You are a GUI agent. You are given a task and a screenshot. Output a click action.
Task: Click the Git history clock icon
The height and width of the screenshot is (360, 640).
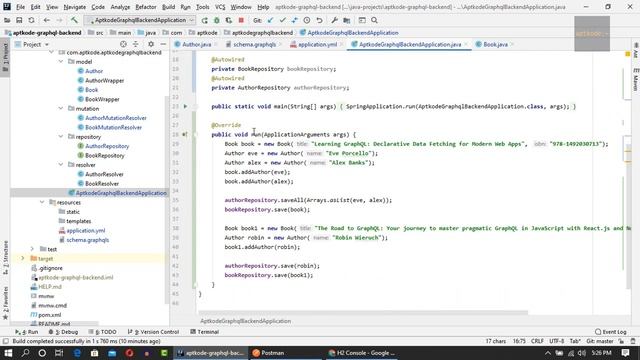tap(307, 20)
